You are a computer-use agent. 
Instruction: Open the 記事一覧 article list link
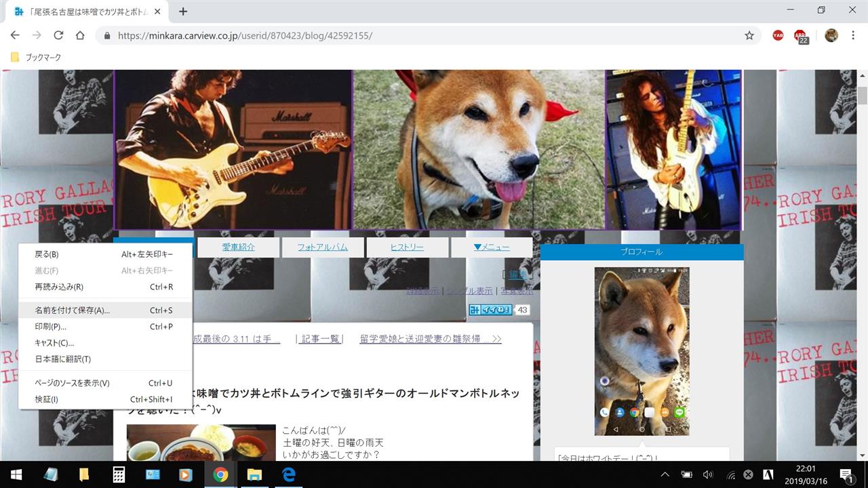(321, 339)
